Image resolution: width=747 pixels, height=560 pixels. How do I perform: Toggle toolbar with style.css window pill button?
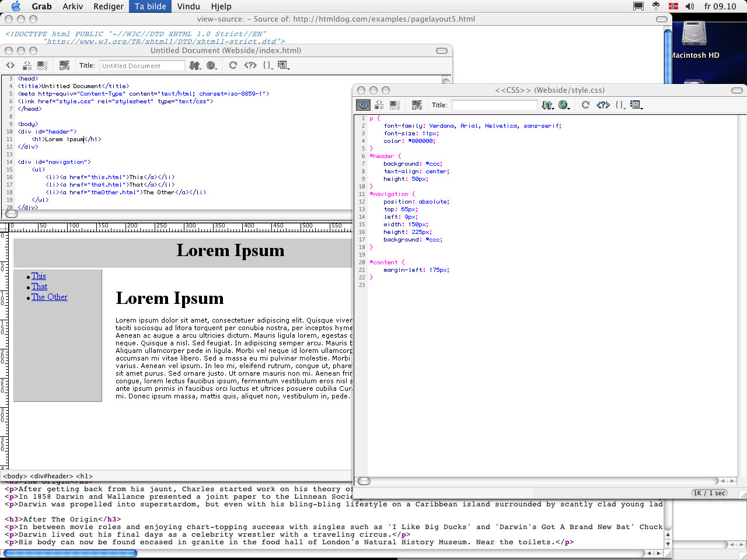[x=737, y=90]
